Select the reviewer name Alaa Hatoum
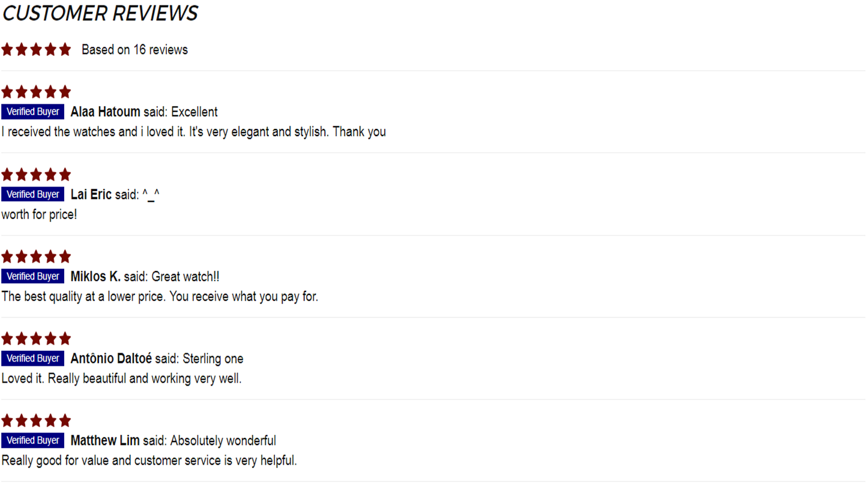The height and width of the screenshot is (484, 868). click(x=105, y=112)
